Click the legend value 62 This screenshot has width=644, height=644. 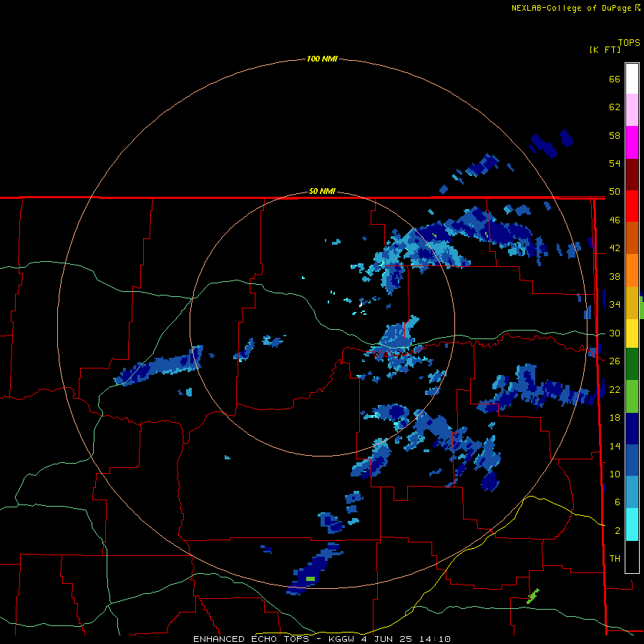[615, 107]
